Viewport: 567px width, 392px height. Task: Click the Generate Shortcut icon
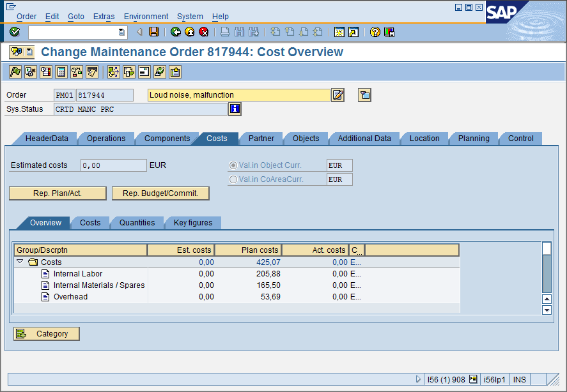(353, 32)
